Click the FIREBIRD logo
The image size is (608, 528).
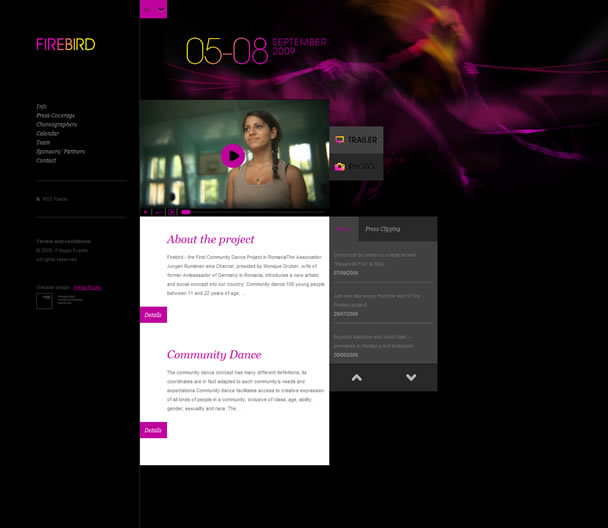(x=66, y=44)
